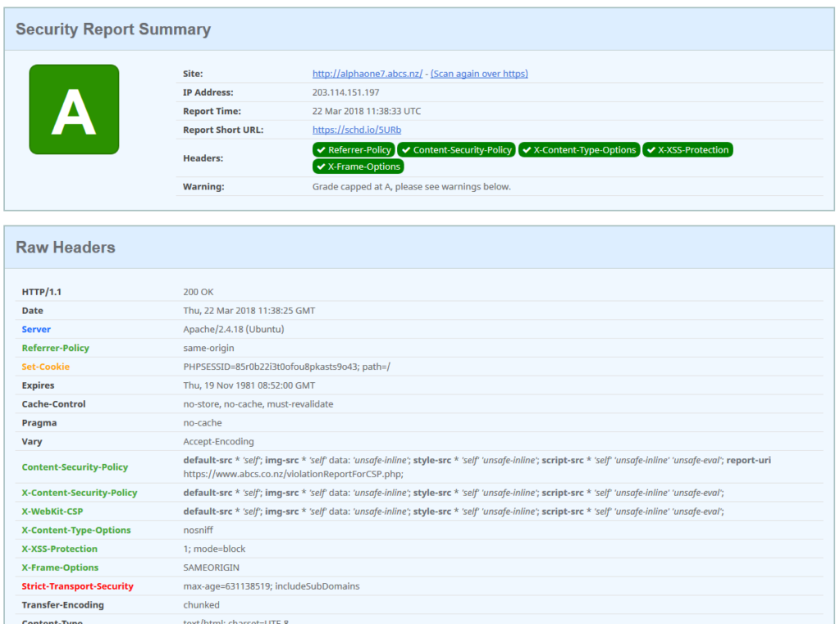Click the '200 OK' status value
The image size is (840, 624).
[x=199, y=292]
